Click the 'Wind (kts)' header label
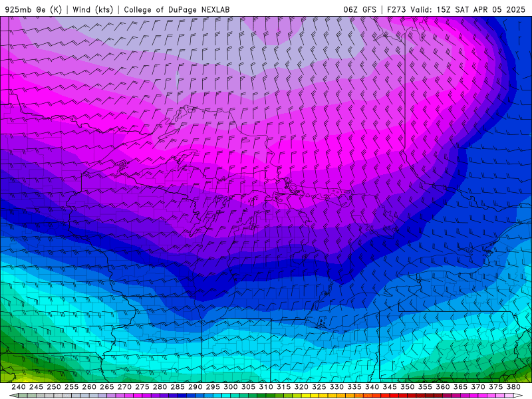Viewport: 532px width, 399px height. 92,9
